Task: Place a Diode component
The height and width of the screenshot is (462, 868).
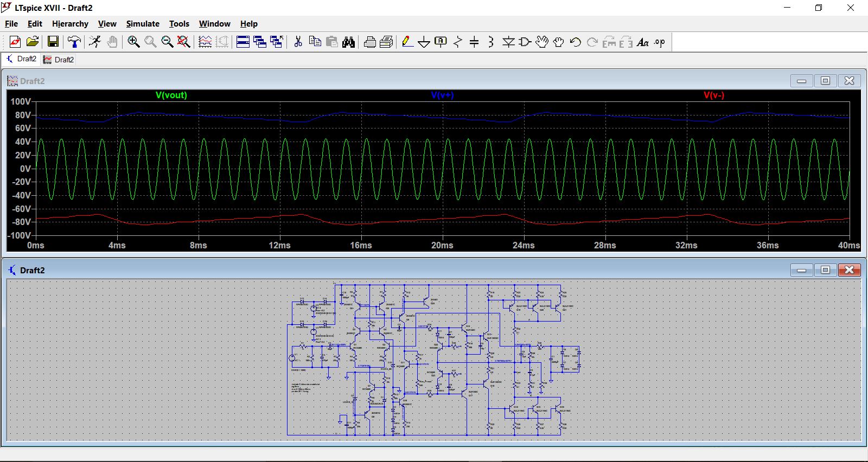Action: pos(508,42)
